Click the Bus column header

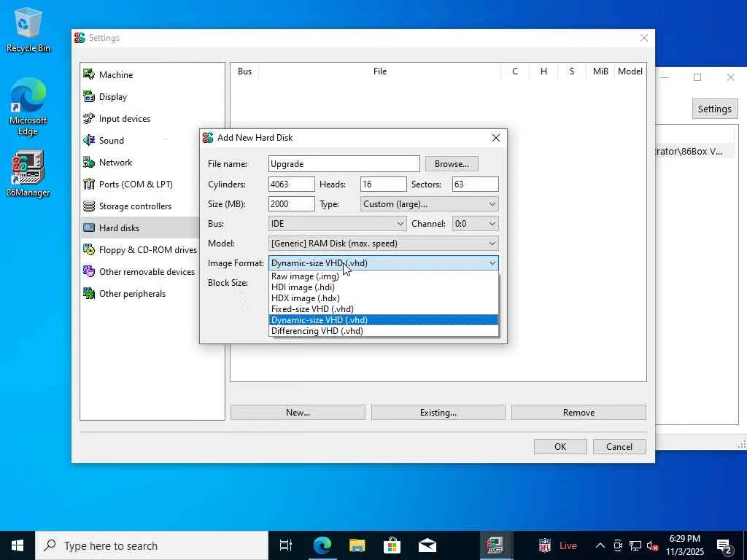244,71
